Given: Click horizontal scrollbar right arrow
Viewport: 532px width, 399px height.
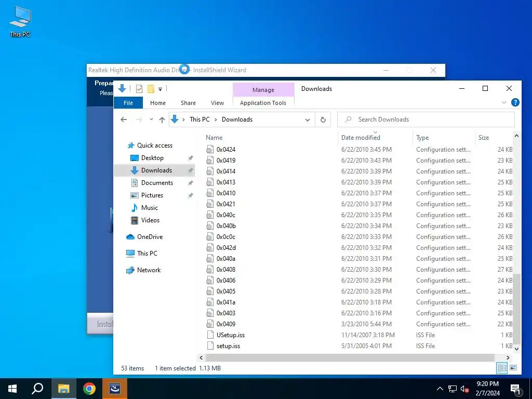Looking at the screenshot, I should 508,357.
